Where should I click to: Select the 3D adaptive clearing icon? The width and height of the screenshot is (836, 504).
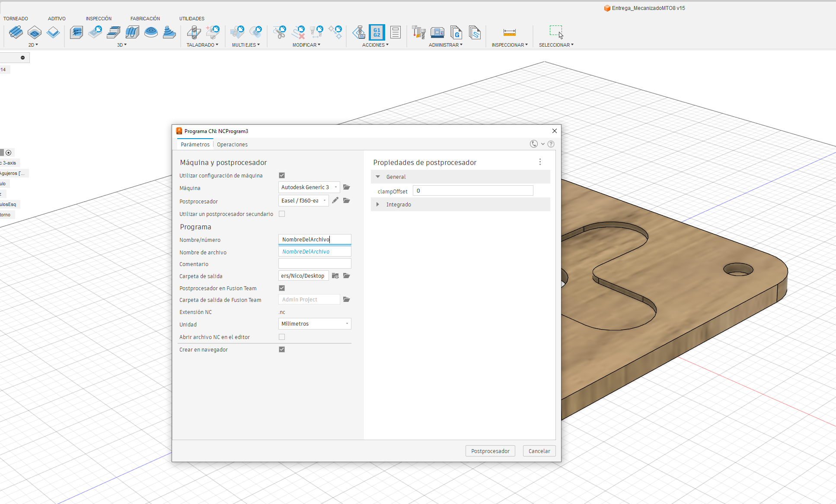(77, 32)
